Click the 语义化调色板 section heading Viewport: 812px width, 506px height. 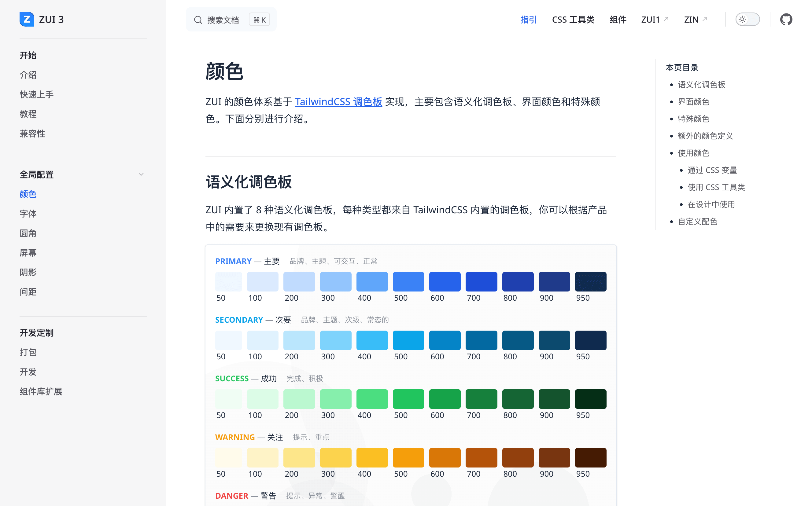click(x=249, y=182)
